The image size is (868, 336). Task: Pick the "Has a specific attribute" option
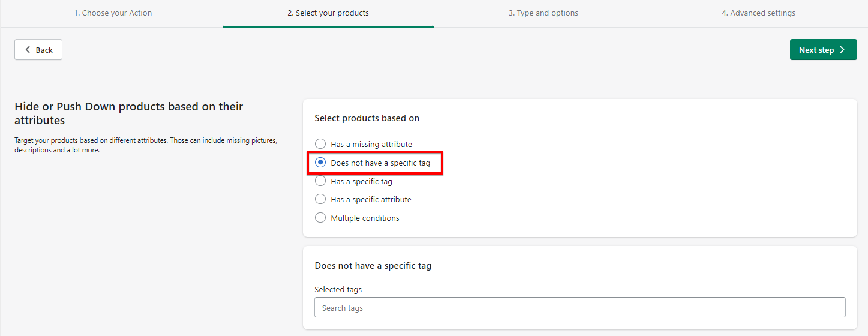[320, 199]
